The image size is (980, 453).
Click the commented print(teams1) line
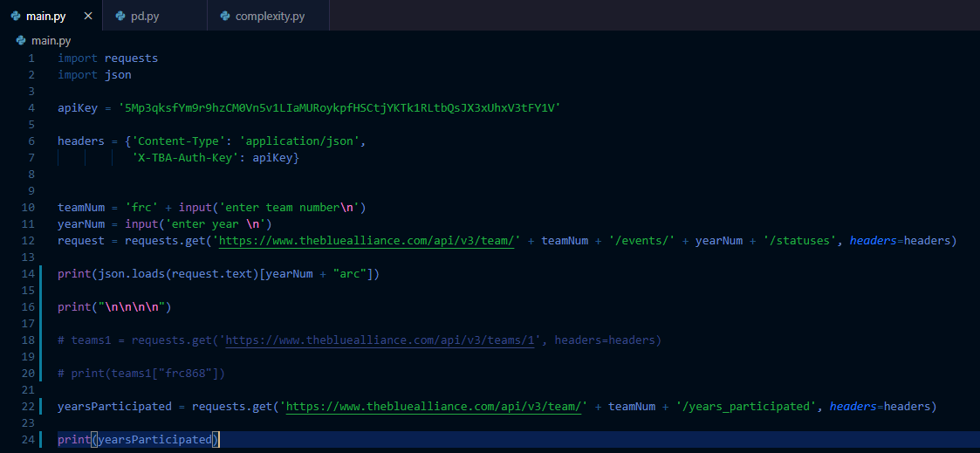[x=141, y=373]
